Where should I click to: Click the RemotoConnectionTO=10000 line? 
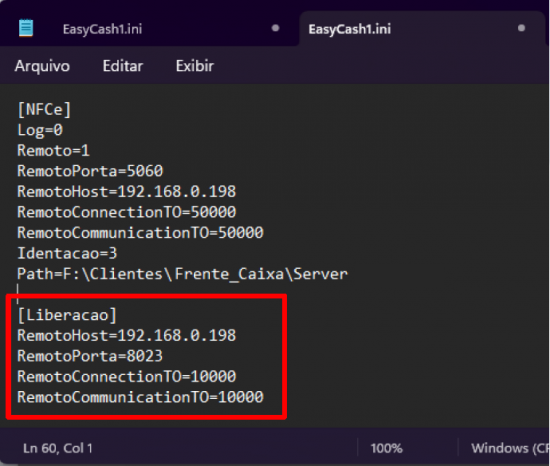(x=127, y=377)
